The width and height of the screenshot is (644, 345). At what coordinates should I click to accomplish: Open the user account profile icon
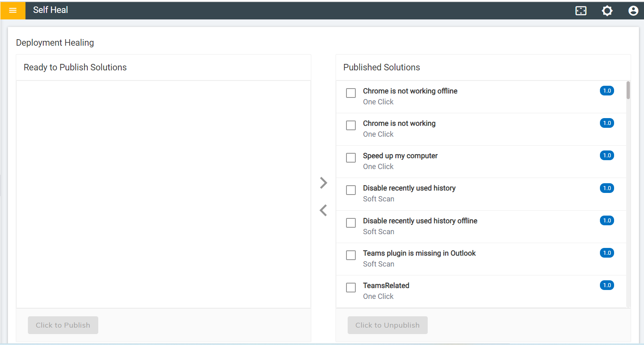(633, 11)
